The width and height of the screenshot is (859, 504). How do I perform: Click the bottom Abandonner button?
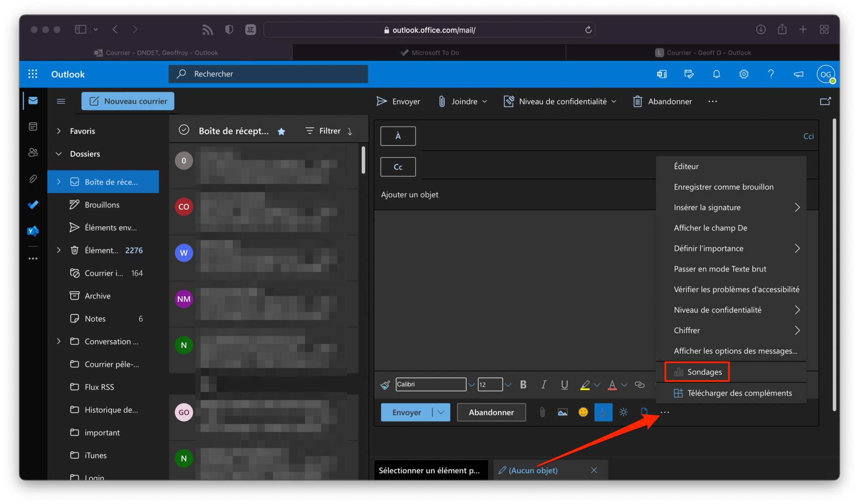(x=491, y=412)
